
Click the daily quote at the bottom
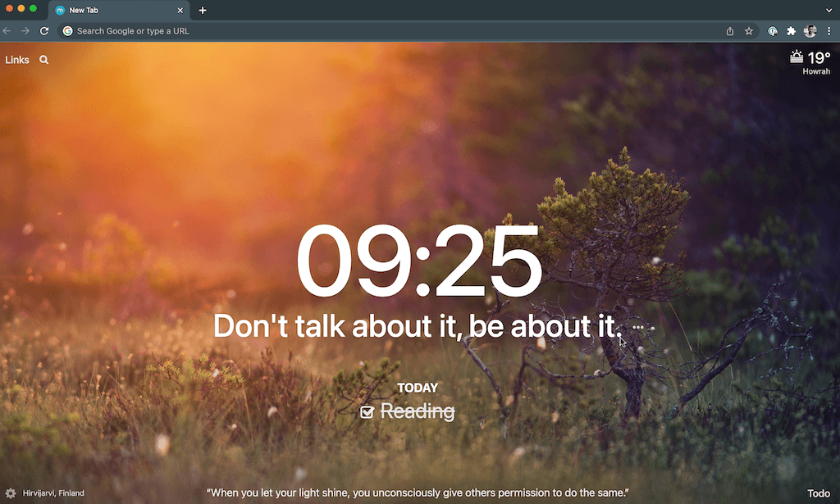click(418, 493)
